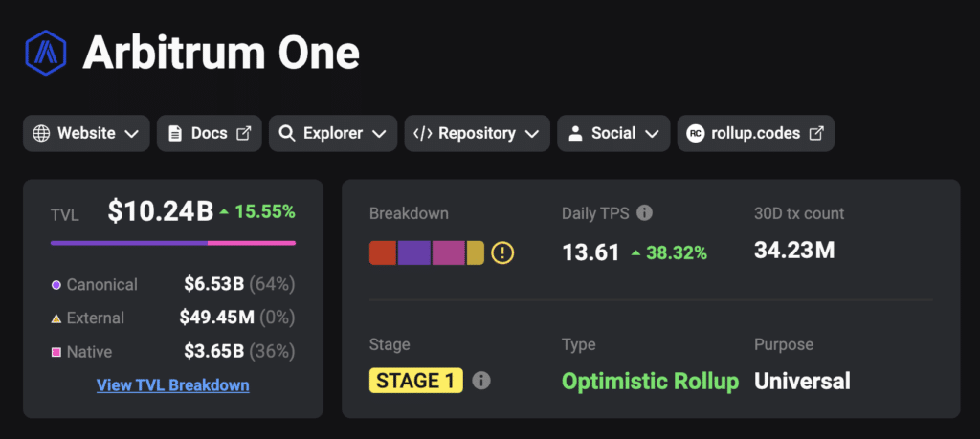Click the info icon next to Daily TPS

[644, 213]
